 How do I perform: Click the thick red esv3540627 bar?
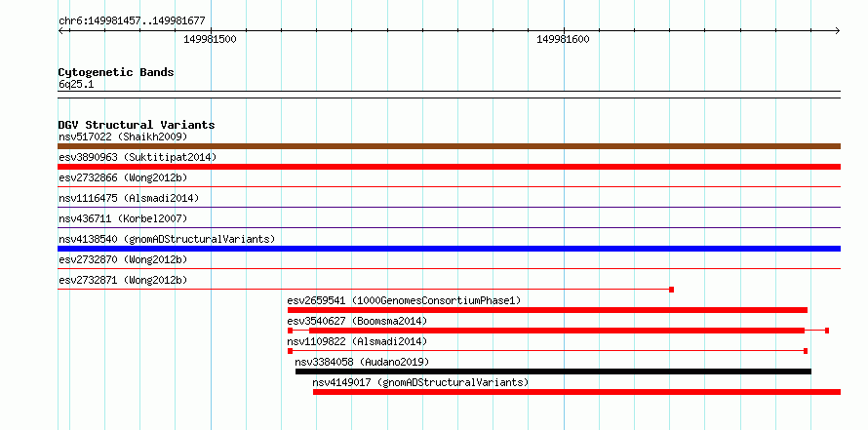557,331
